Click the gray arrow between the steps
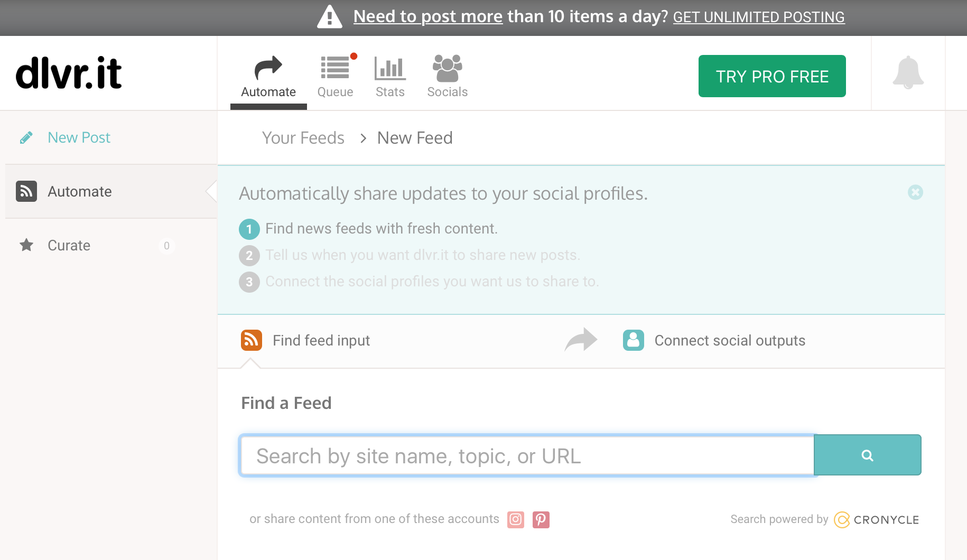This screenshot has height=560, width=967. pos(581,340)
